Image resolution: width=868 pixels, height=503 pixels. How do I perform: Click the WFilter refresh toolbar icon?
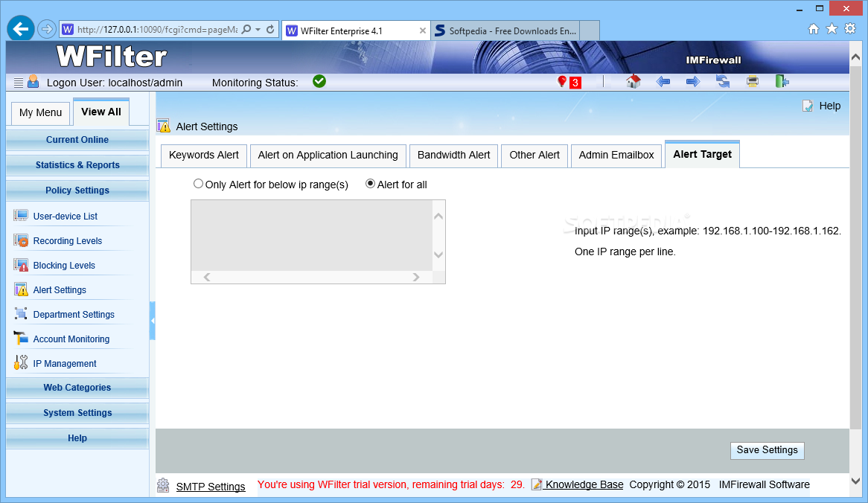point(722,81)
